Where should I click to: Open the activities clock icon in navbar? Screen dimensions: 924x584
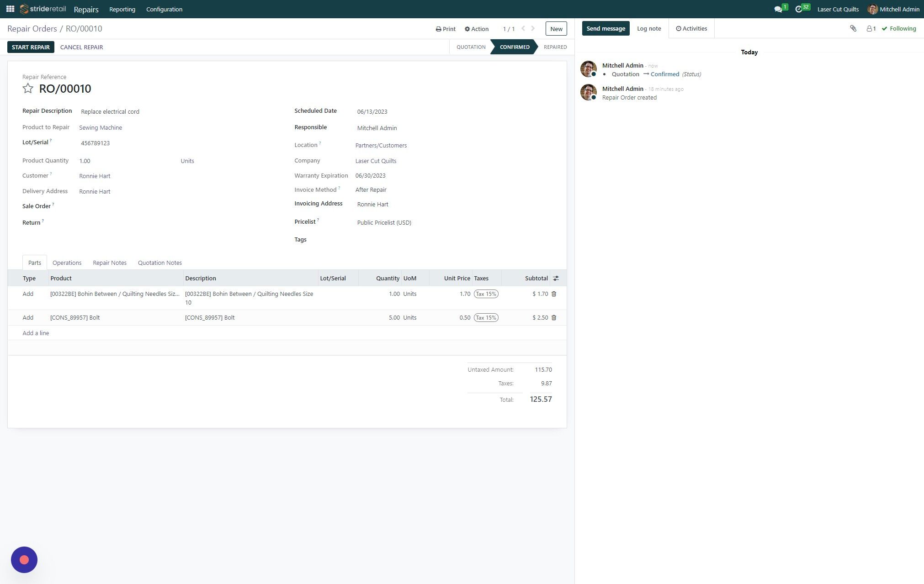pos(799,9)
